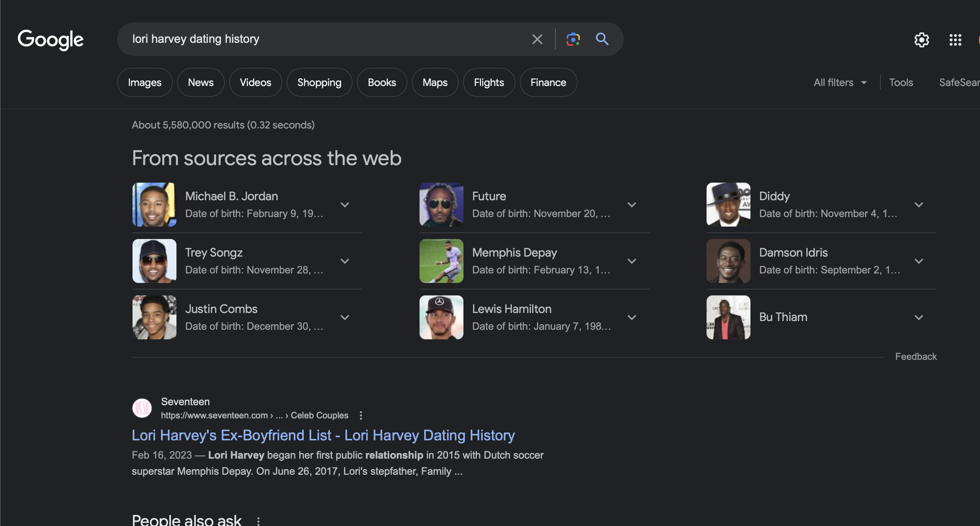This screenshot has height=526, width=980.
Task: Click the results count text
Action: tap(223, 125)
